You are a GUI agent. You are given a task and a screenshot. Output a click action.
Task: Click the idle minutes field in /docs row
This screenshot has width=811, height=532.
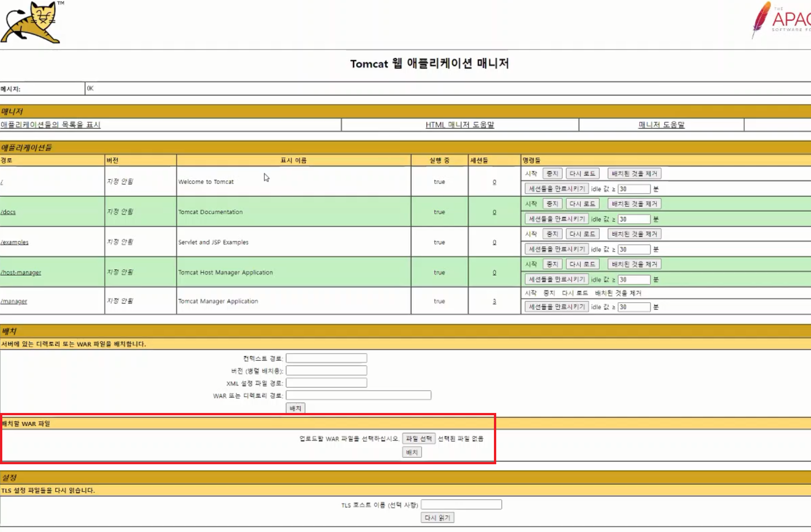tap(634, 219)
